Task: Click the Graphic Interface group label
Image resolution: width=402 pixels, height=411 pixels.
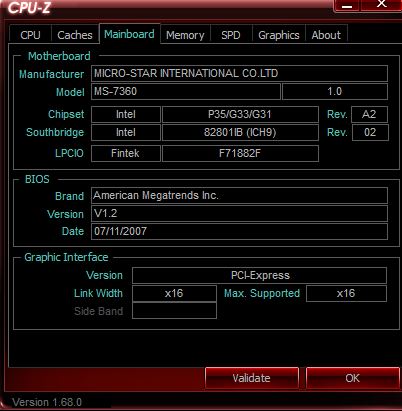Action: point(66,257)
